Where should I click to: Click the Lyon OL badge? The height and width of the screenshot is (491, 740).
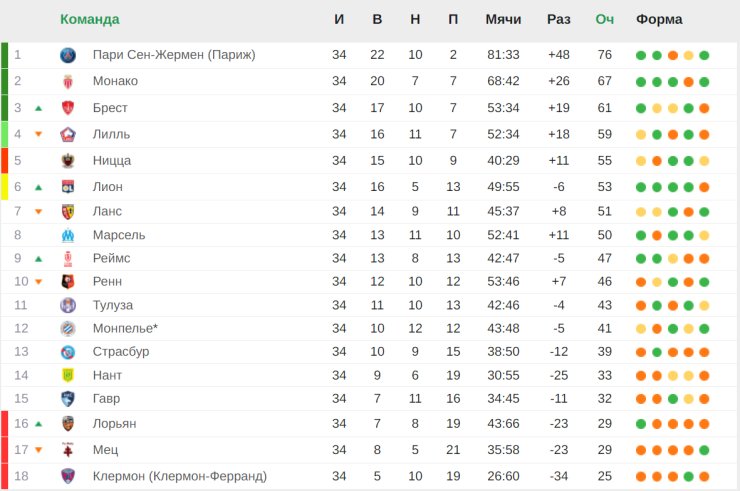68,187
